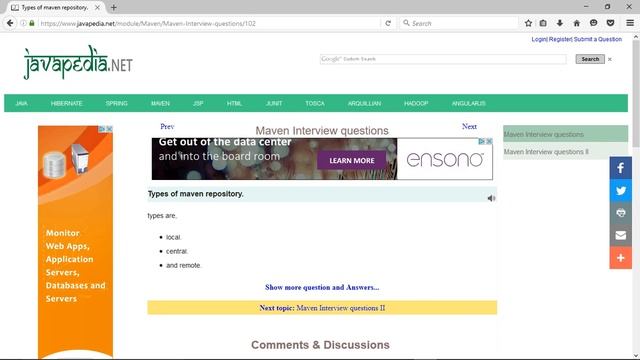The image size is (640, 360).
Task: Open the ARQUILLIAN menu item
Action: point(364,104)
